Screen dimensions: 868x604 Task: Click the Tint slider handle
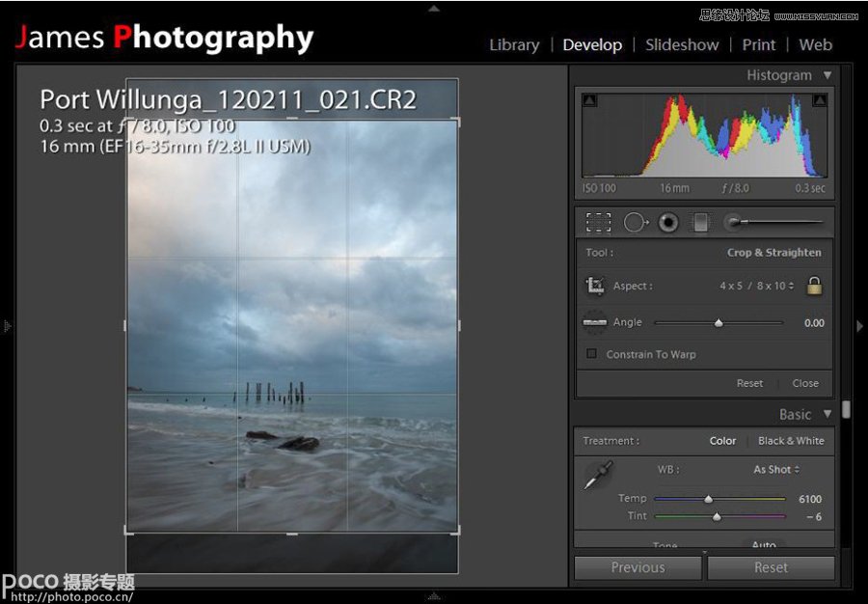[x=717, y=516]
